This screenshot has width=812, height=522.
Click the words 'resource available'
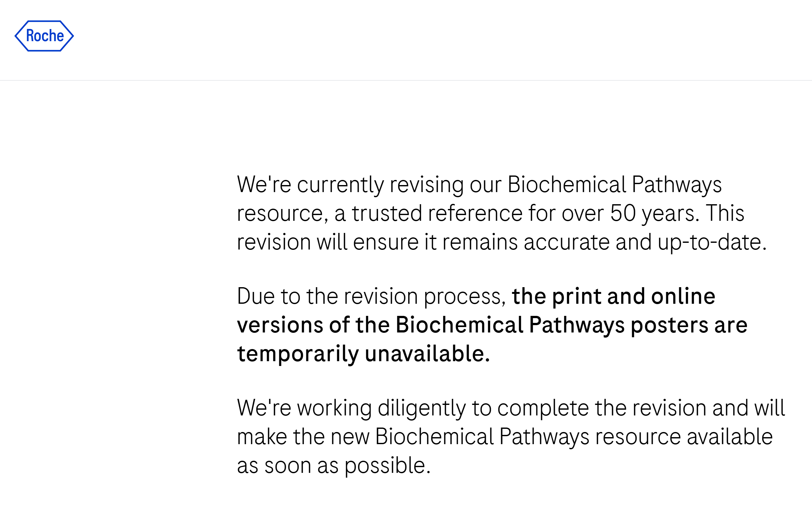tap(684, 437)
